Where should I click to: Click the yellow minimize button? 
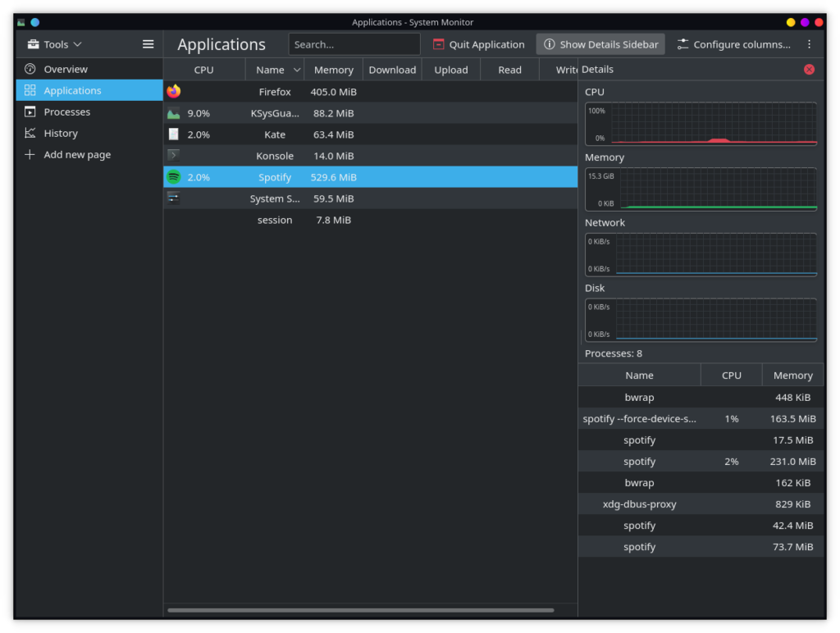pyautogui.click(x=791, y=22)
